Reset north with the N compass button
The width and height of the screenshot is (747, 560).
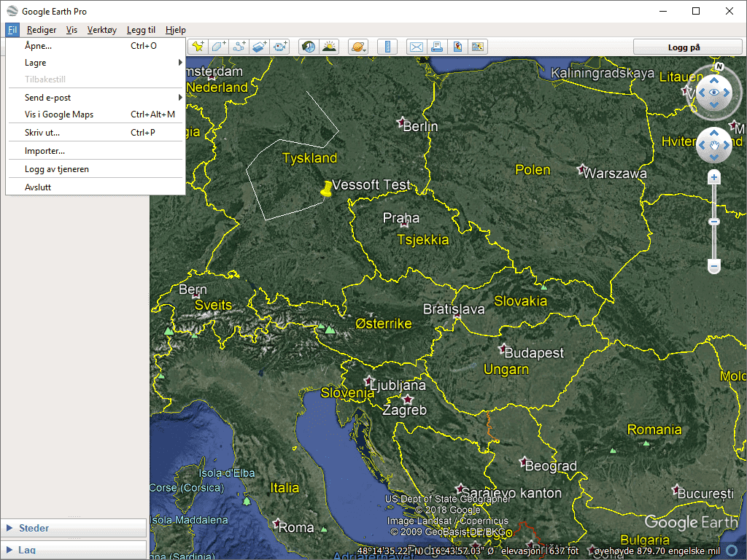719,66
